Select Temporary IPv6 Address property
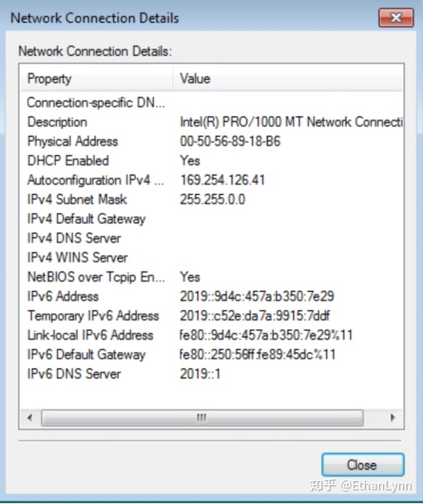Image resolution: width=423 pixels, height=504 pixels. [x=93, y=315]
